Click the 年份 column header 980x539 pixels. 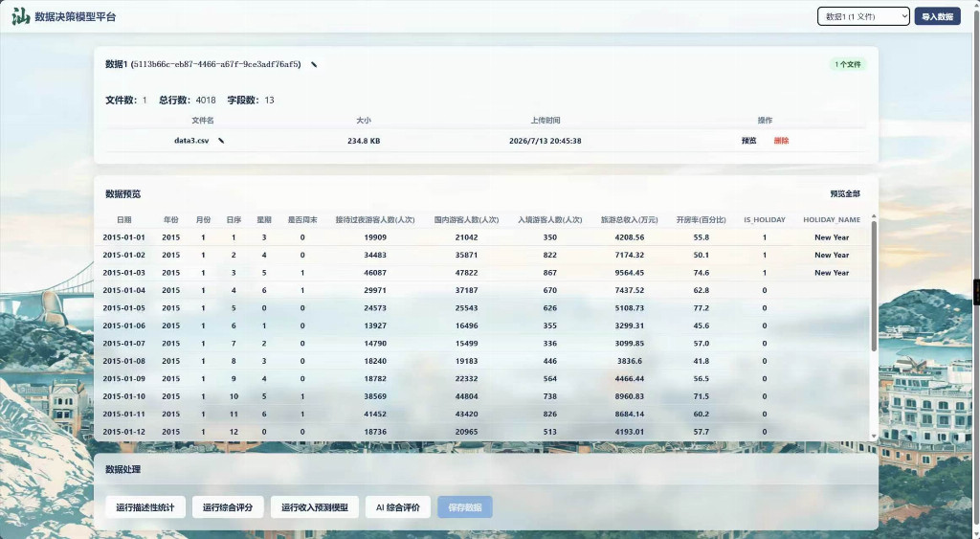[170, 220]
